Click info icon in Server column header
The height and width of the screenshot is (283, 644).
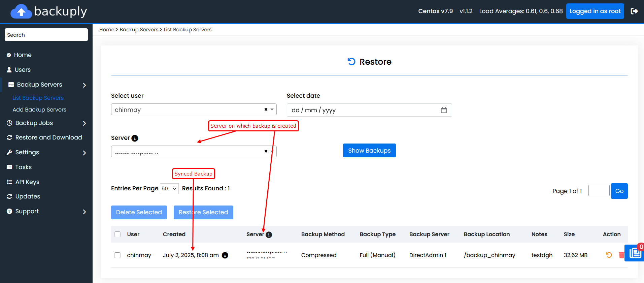[x=269, y=235]
